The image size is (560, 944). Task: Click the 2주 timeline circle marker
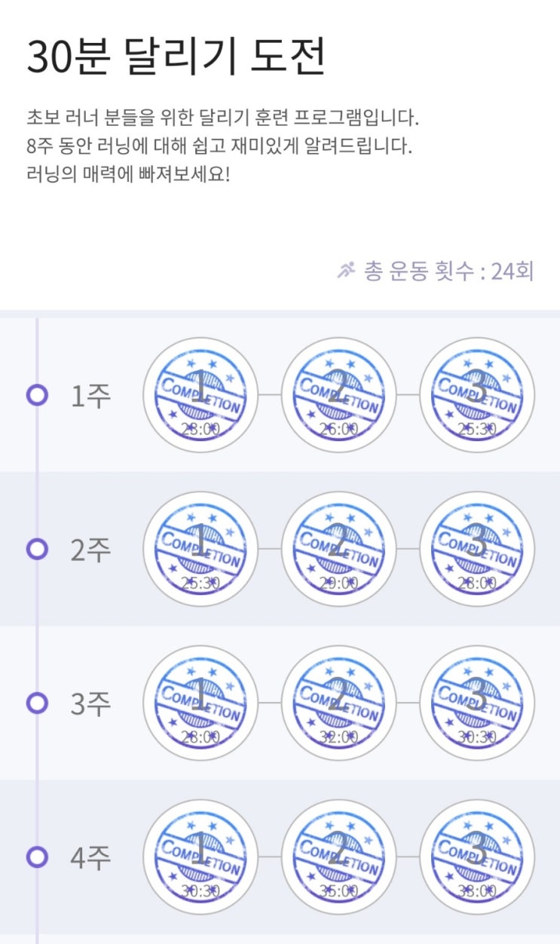pos(37,549)
